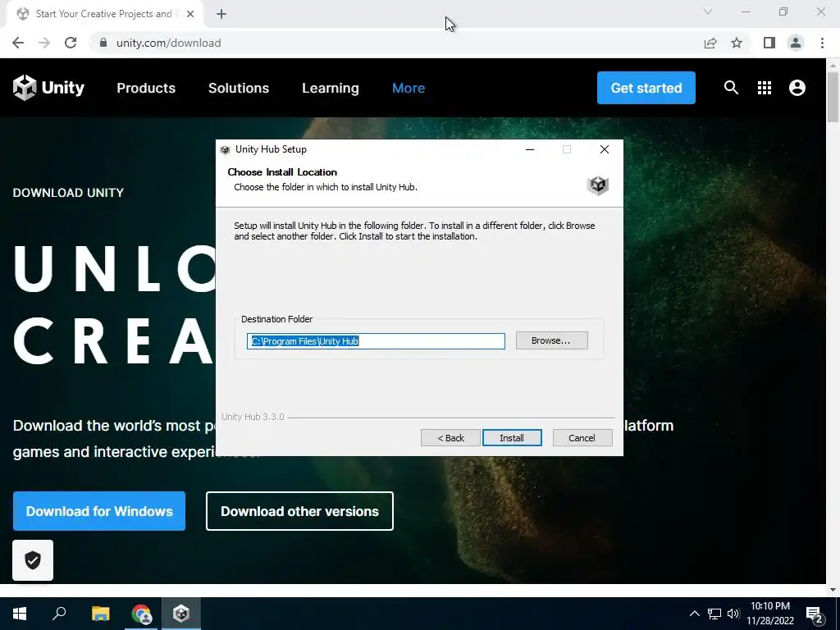Toggle the browser side panel icon

[x=769, y=43]
